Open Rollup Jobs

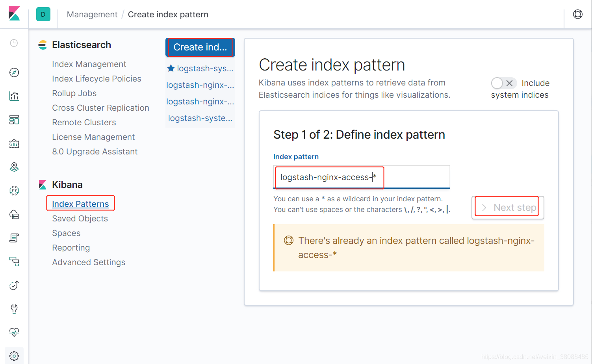74,93
